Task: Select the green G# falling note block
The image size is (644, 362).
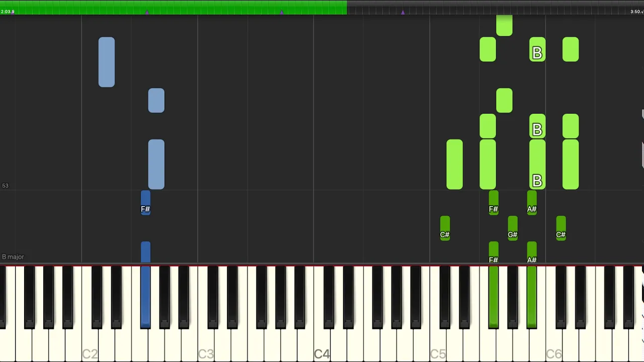Action: click(x=513, y=228)
